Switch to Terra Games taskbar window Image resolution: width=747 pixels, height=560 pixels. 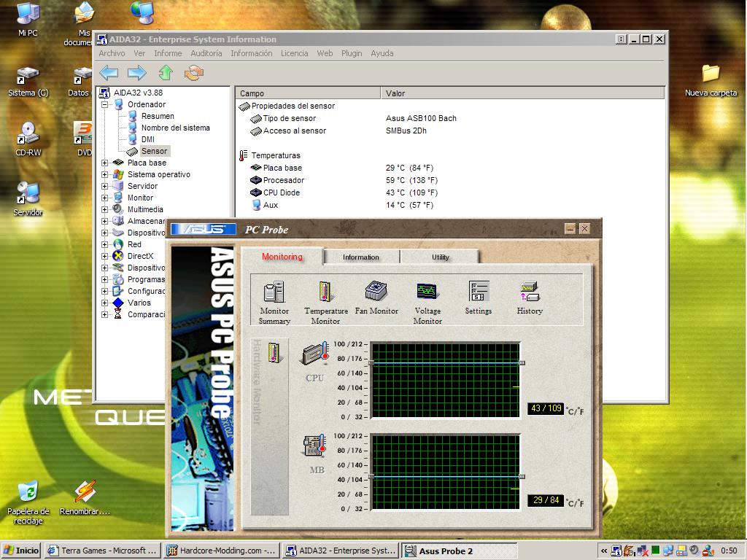click(103, 551)
